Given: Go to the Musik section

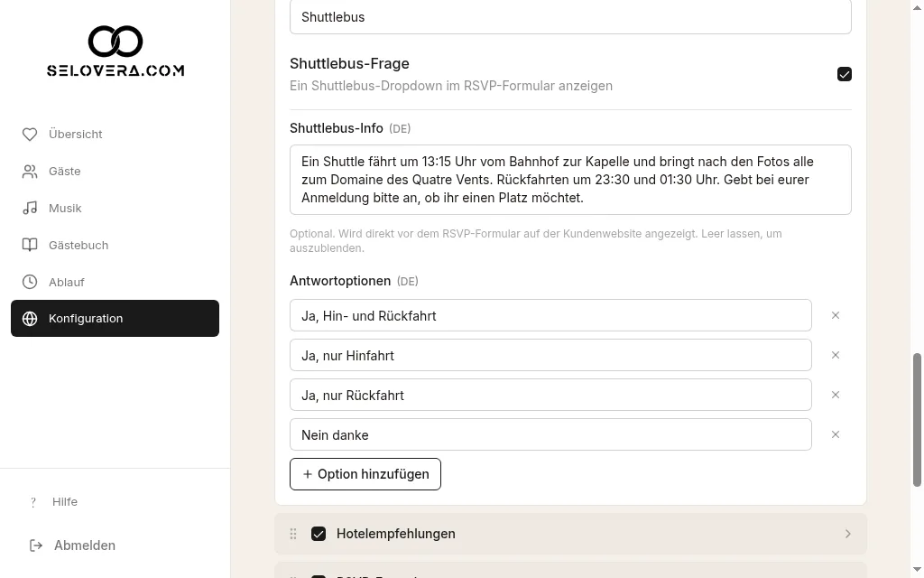Looking at the screenshot, I should click(115, 209).
